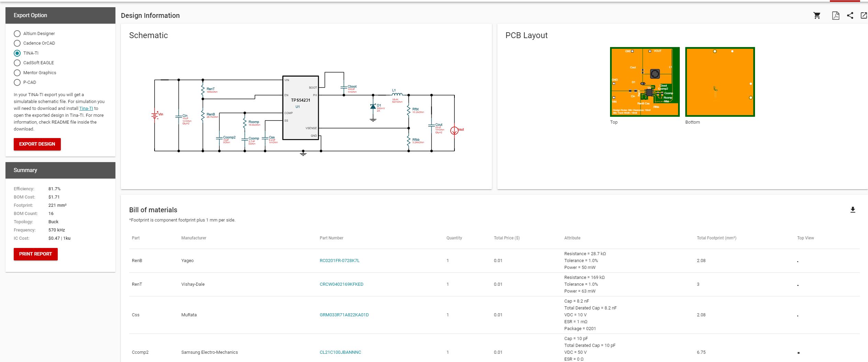Image resolution: width=868 pixels, height=362 pixels.
Task: Click the Total Price ($) column header
Action: [507, 238]
